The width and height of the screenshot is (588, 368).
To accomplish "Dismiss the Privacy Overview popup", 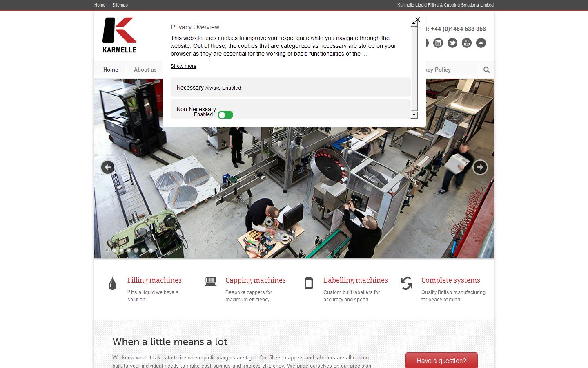I will 417,19.
